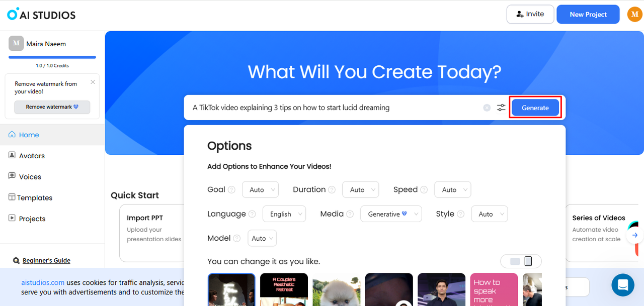Viewport: 644px width, 306px height.
Task: Open the Model dropdown
Action: pos(262,238)
